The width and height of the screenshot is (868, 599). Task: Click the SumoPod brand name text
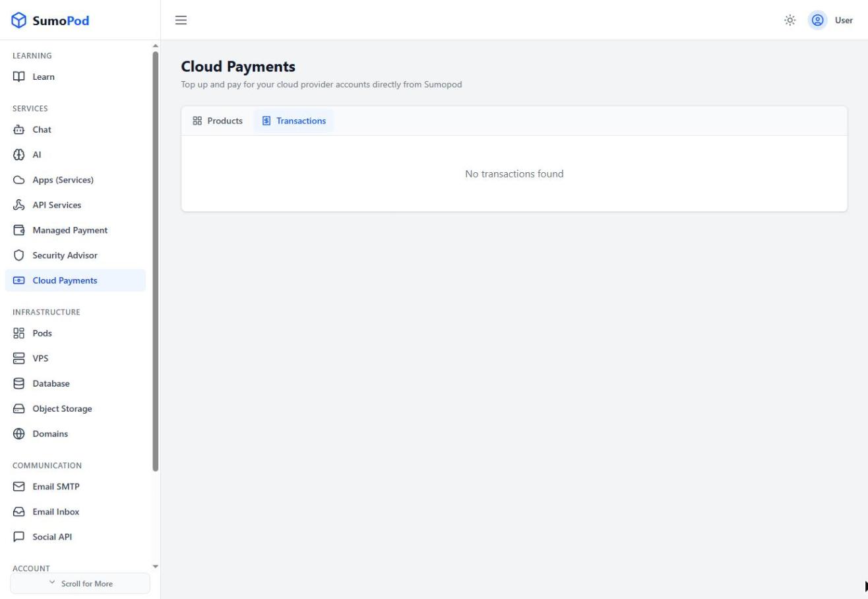[61, 20]
